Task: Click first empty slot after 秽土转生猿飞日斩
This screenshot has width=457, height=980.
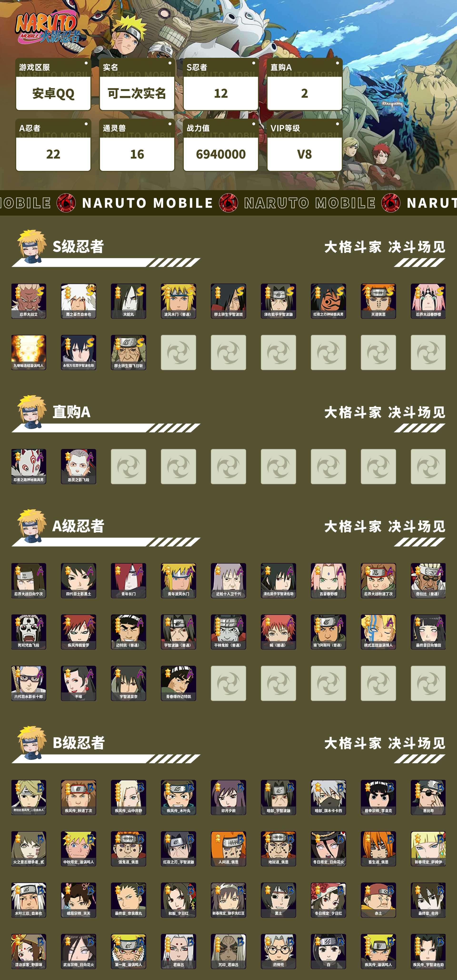Action: pos(178,352)
